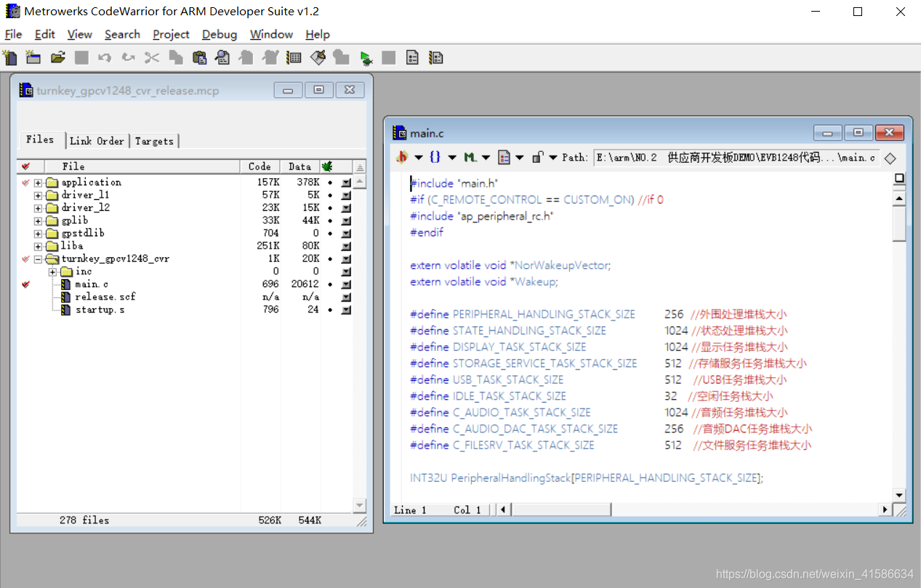Open the markers M popup in main.c
The width and height of the screenshot is (921, 588).
pos(477,157)
